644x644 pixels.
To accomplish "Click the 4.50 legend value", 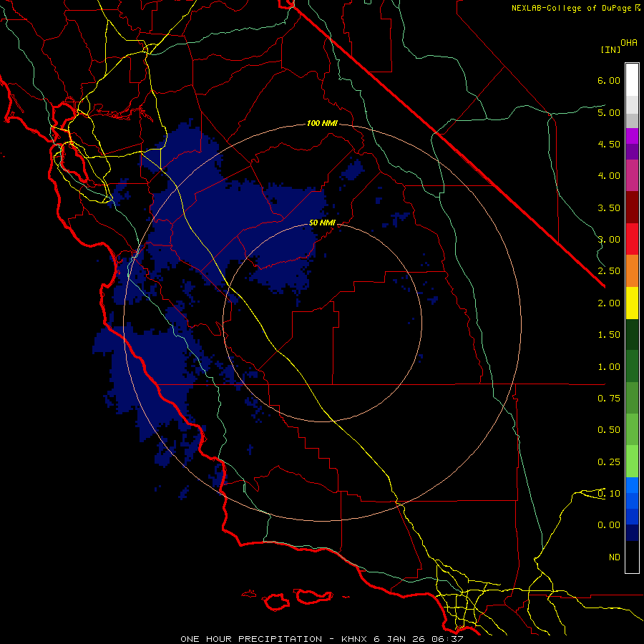I will tap(609, 144).
